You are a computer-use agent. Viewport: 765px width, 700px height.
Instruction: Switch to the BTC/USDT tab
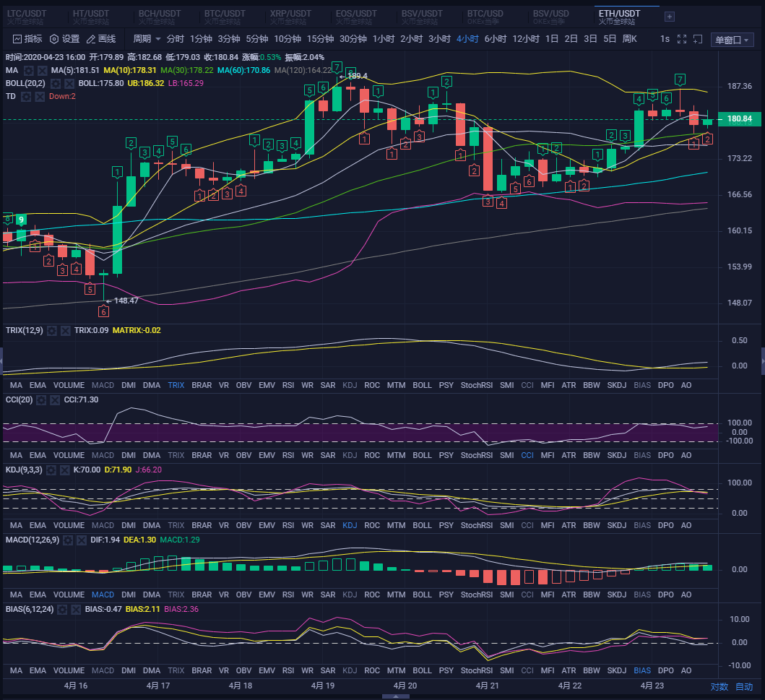point(223,17)
